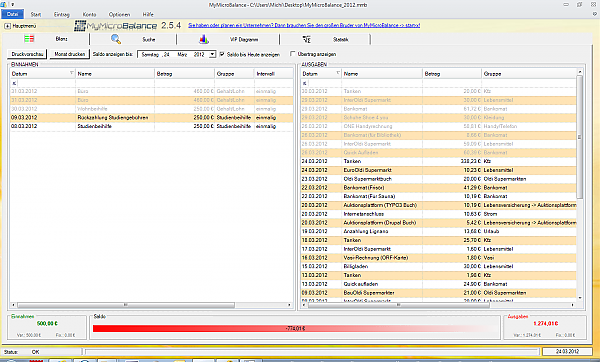The width and height of the screenshot is (600, 362).
Task: Select the 'Bankomat (für Bibliothek)' expense row
Action: click(439, 135)
